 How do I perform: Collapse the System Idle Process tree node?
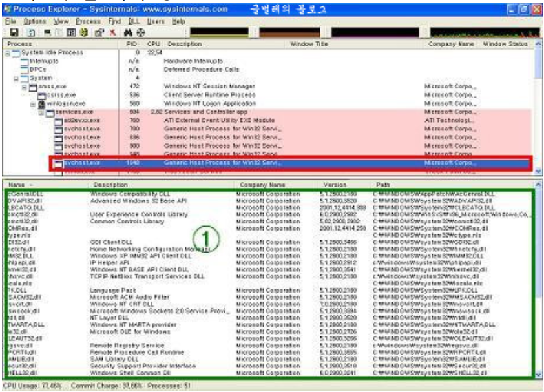[8, 54]
